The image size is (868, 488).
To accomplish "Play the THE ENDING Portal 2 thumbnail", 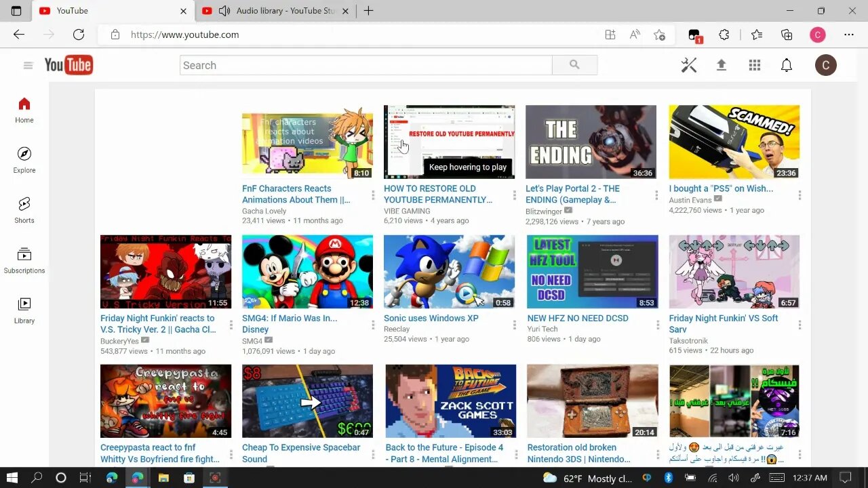I will click(591, 142).
